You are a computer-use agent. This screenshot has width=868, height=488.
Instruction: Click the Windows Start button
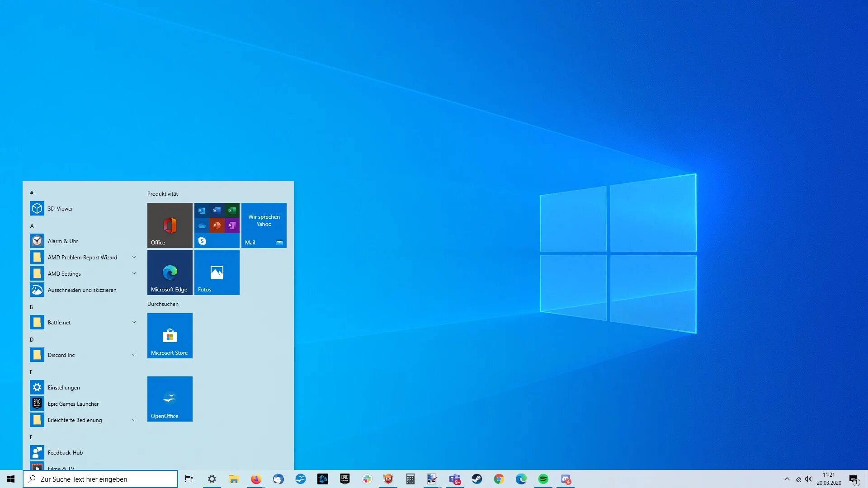click(11, 479)
